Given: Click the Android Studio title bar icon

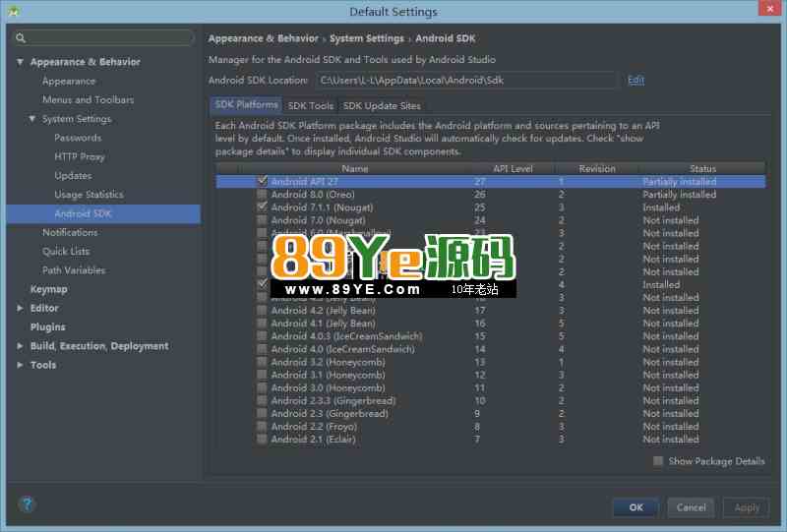Looking at the screenshot, I should pyautogui.click(x=14, y=11).
